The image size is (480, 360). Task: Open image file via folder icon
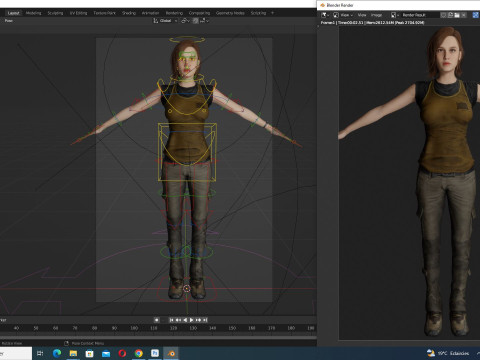(457, 15)
